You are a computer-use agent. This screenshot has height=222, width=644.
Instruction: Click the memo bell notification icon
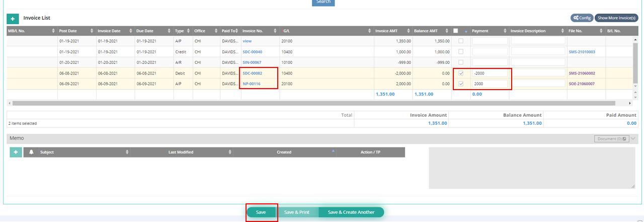tap(32, 152)
